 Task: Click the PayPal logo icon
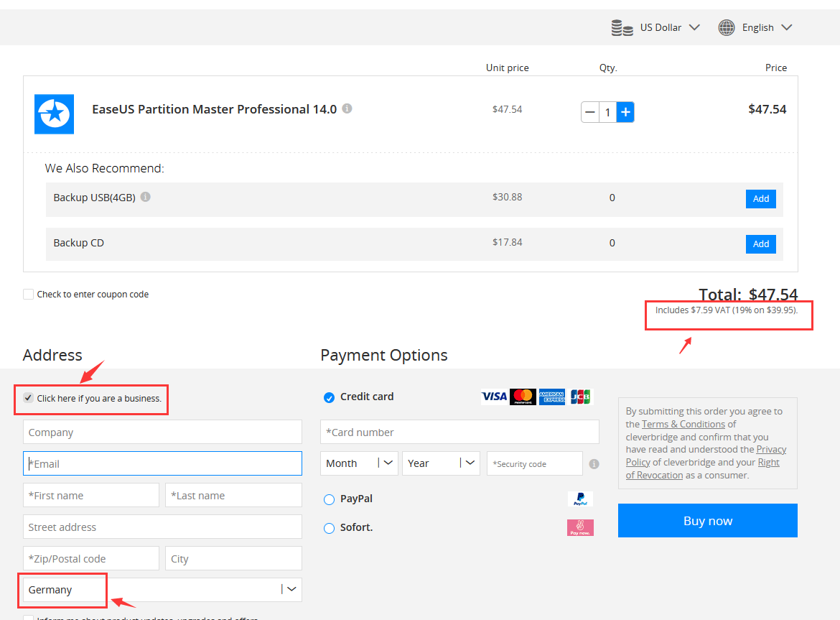click(x=580, y=499)
